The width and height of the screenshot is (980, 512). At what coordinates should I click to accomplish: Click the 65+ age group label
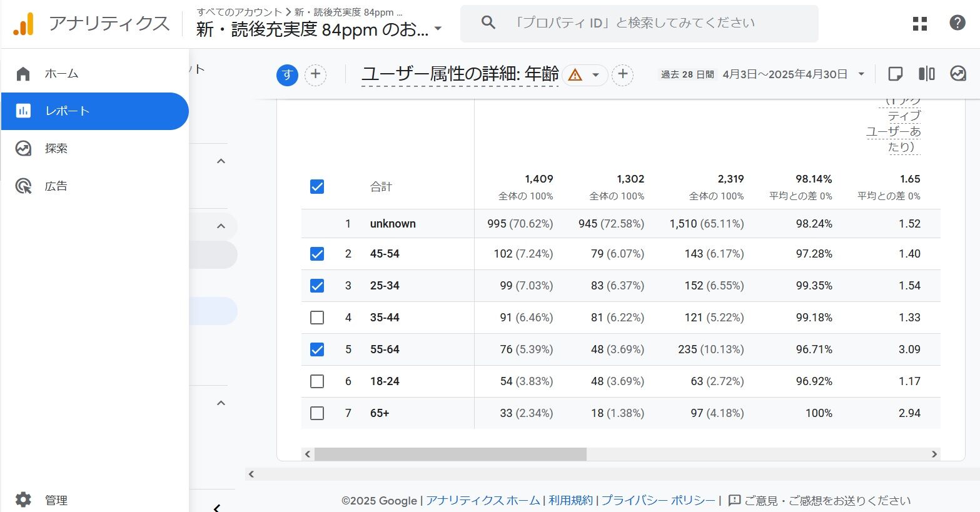[x=380, y=413]
